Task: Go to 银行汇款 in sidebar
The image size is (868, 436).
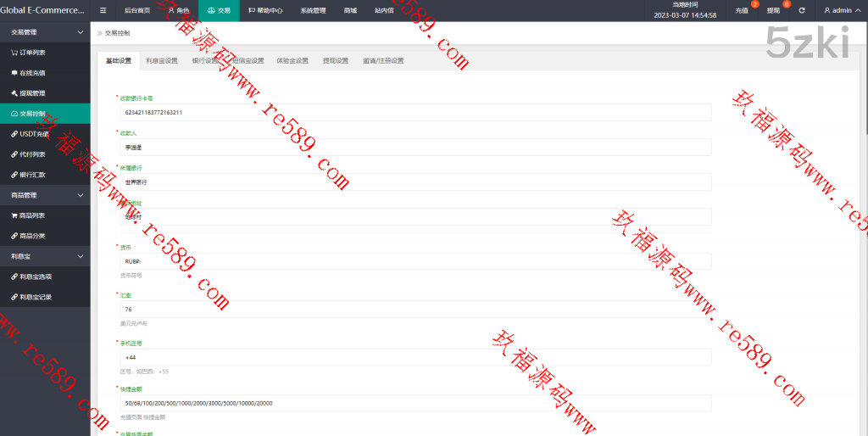Action: (x=45, y=175)
